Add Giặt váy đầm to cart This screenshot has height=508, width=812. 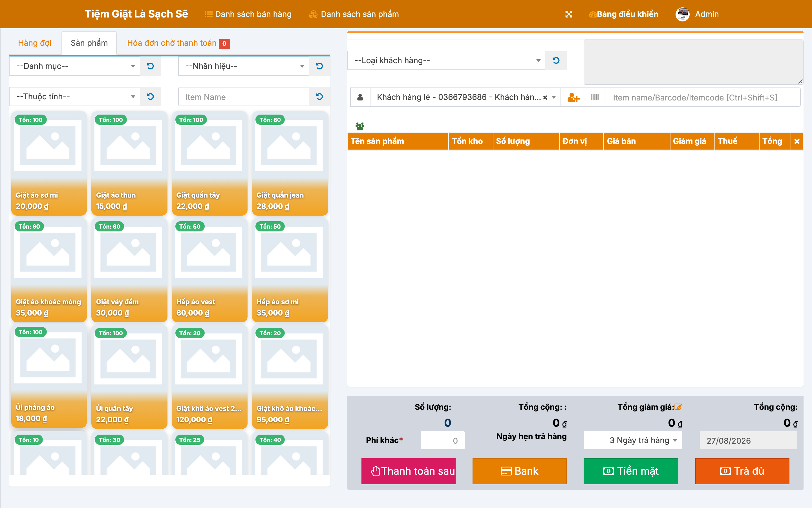click(x=129, y=270)
